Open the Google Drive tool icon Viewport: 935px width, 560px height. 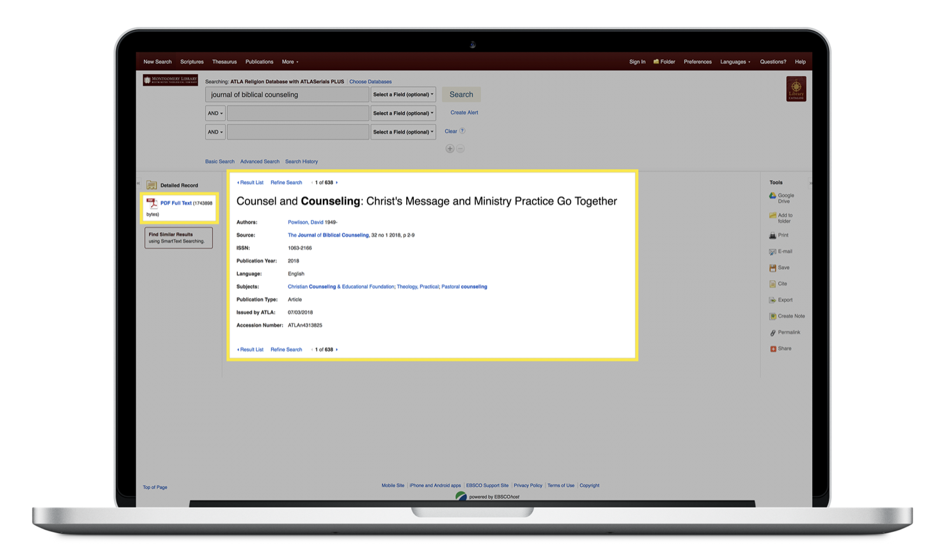[x=773, y=196]
